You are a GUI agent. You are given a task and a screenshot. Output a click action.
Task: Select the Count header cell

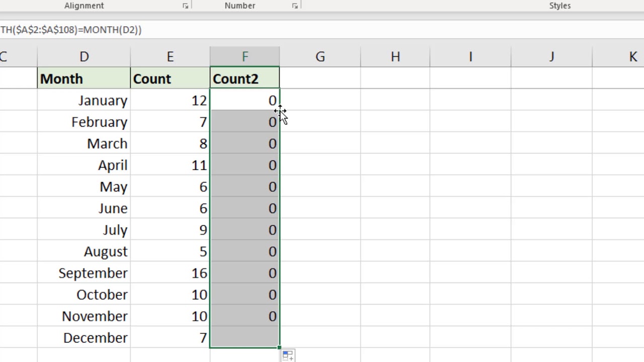tap(170, 79)
